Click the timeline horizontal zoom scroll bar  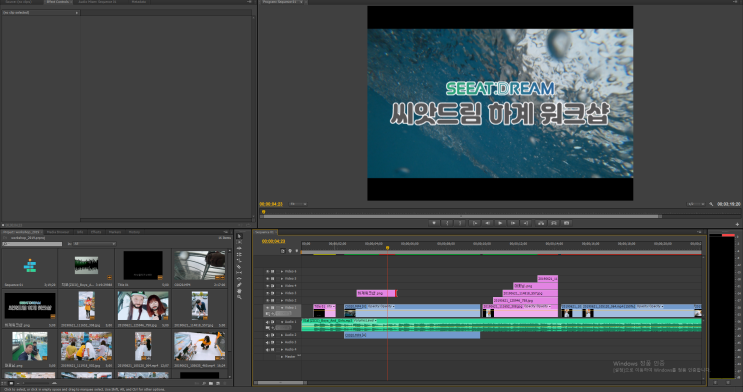(281, 382)
